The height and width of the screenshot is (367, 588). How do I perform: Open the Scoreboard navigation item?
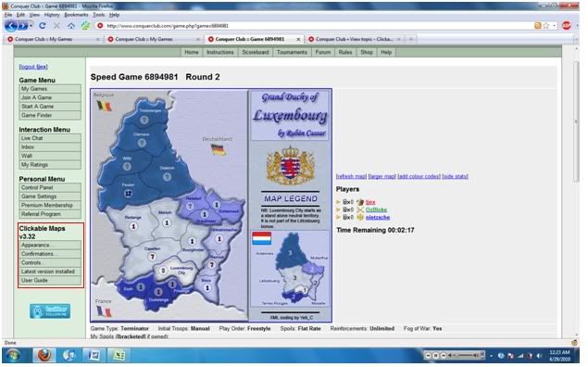(255, 52)
